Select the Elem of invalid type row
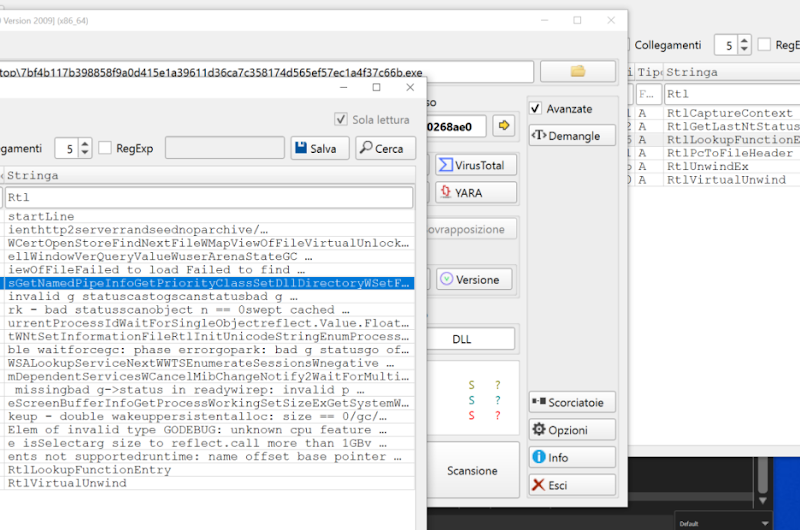This screenshot has width=800, height=530. [209, 430]
